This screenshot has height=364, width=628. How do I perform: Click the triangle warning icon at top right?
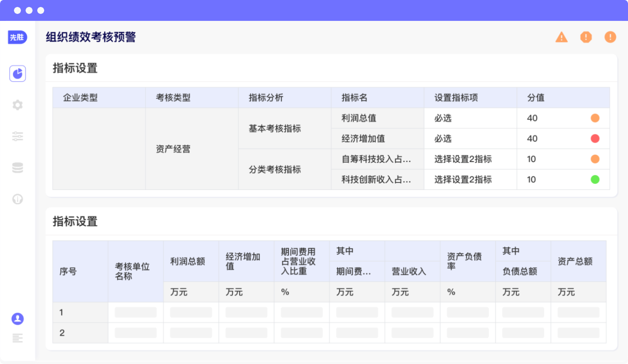tap(562, 37)
